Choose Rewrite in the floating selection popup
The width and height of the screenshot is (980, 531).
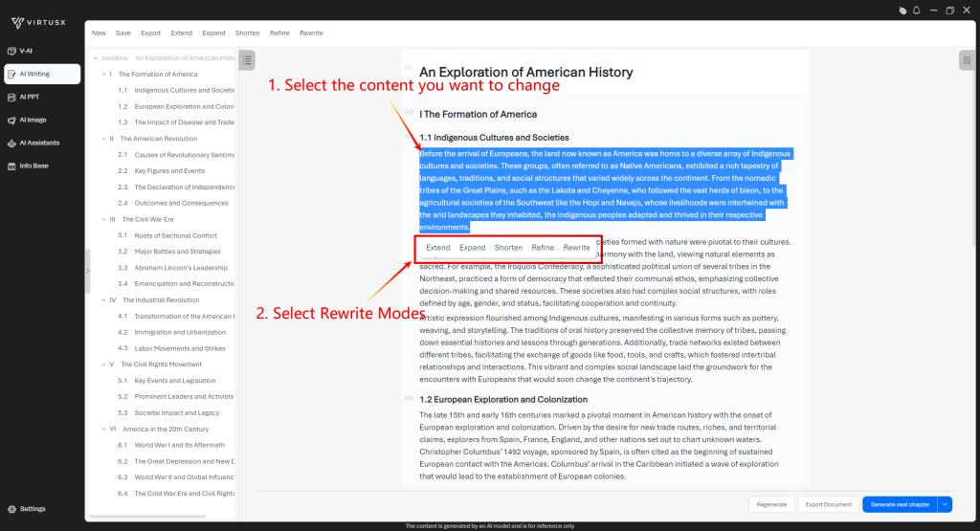[576, 248]
